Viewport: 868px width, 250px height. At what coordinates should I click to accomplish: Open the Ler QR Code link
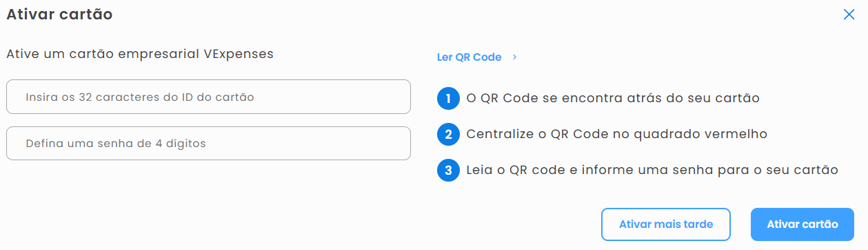pyautogui.click(x=469, y=57)
